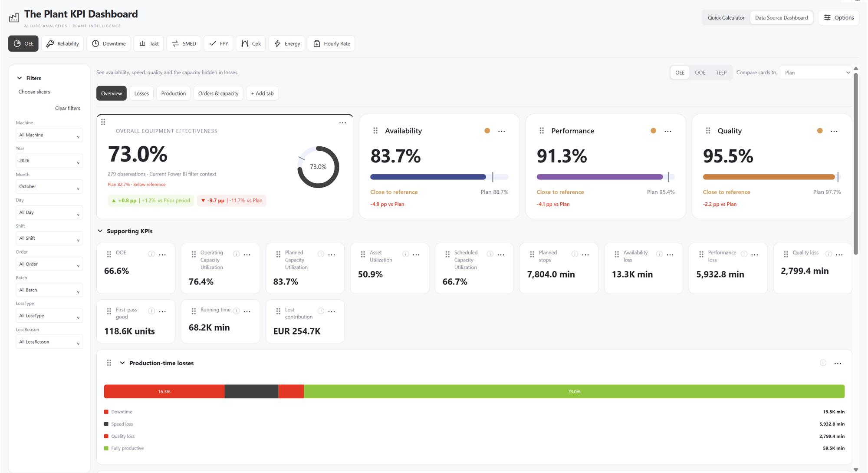This screenshot has height=473, width=868.
Task: Open the Shift slicer dropdown
Action: (x=49, y=238)
